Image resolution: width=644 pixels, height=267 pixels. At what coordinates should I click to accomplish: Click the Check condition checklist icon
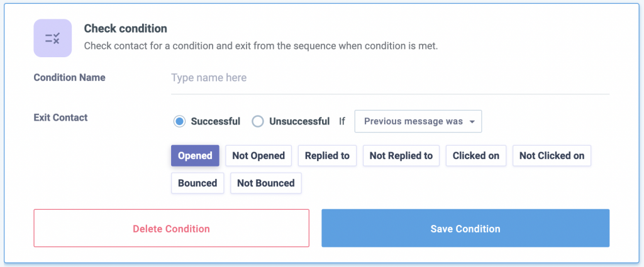[x=52, y=38]
